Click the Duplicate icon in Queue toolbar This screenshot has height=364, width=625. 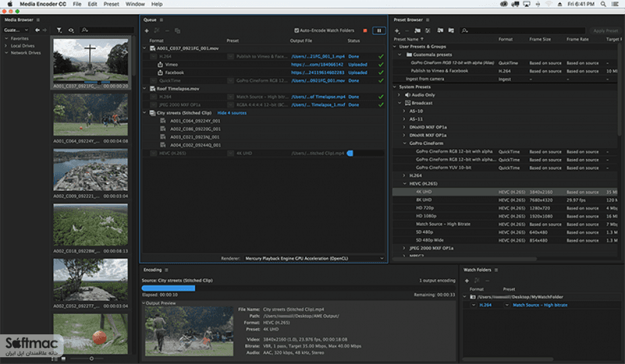click(178, 30)
